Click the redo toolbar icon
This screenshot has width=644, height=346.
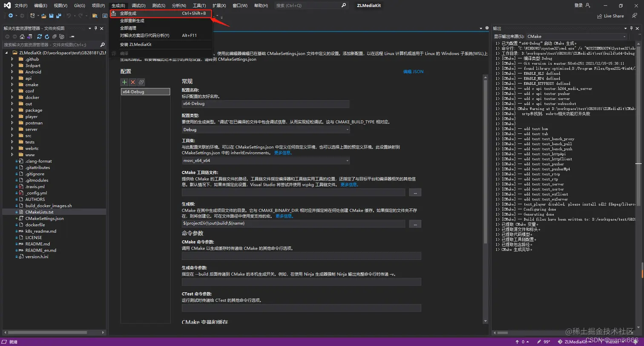[x=80, y=16]
